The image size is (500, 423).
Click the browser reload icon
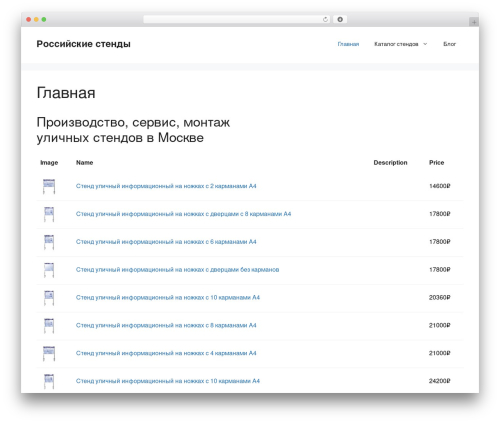click(325, 19)
